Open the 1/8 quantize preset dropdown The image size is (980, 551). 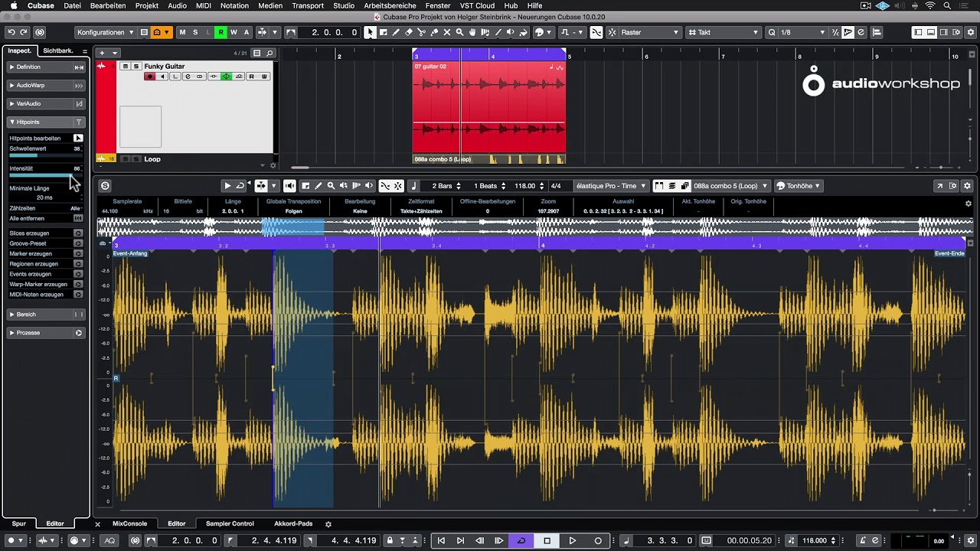802,32
